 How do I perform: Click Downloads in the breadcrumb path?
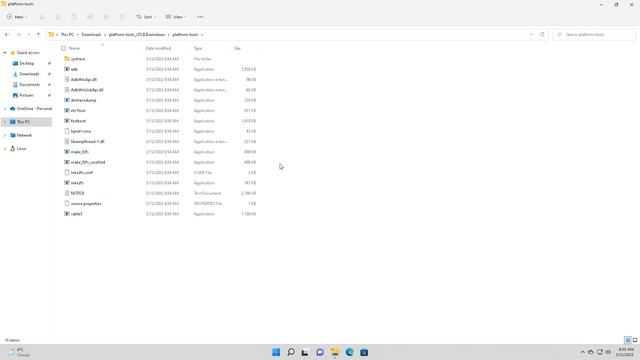pos(91,35)
